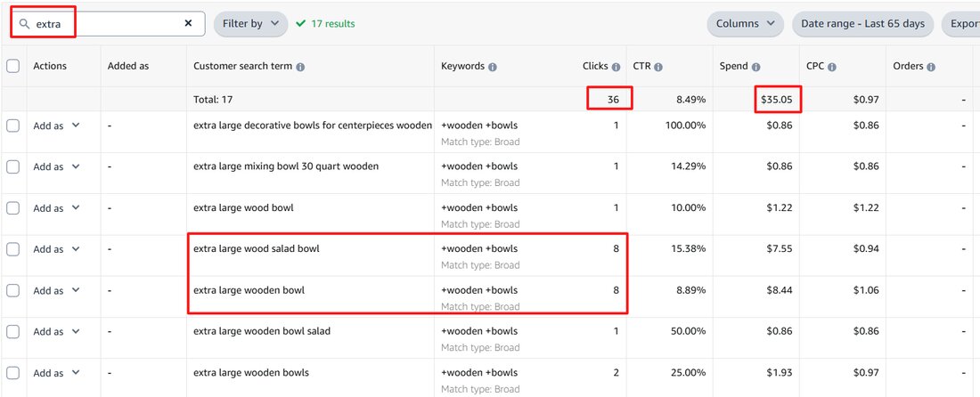The height and width of the screenshot is (397, 980).
Task: Click total spend value $35.05
Action: pyautogui.click(x=777, y=100)
